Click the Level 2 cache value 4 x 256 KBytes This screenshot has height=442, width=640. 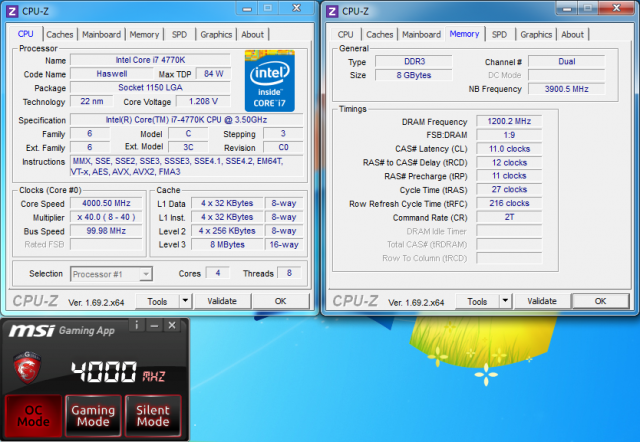point(227,231)
